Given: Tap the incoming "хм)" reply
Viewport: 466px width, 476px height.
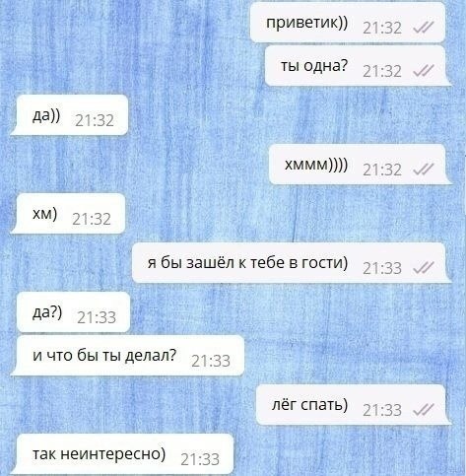Looking at the screenshot, I should pyautogui.click(x=68, y=214).
